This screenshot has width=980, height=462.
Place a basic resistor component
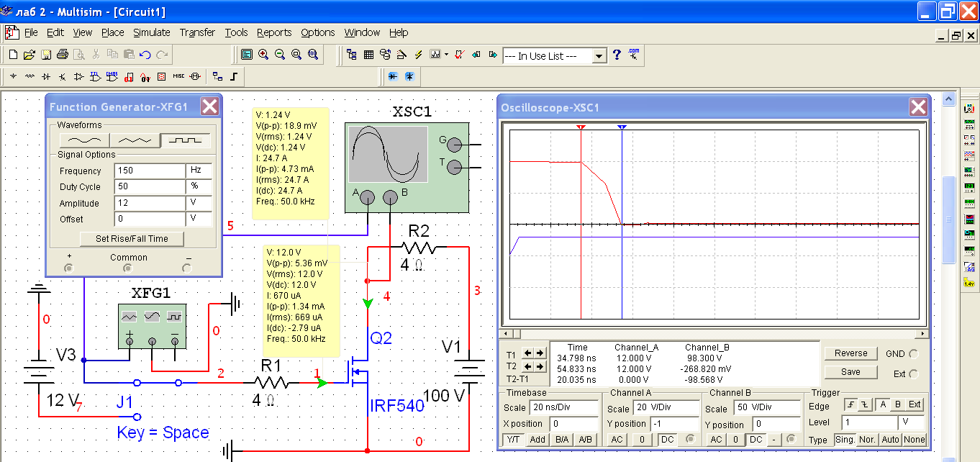[30, 76]
